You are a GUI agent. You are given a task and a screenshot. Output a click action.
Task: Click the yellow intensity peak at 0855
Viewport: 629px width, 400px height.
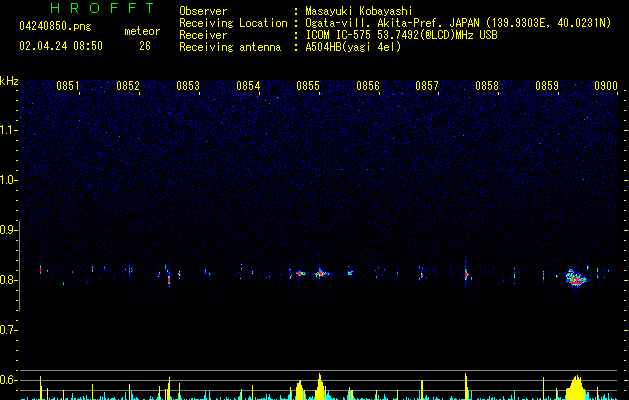pyautogui.click(x=320, y=386)
